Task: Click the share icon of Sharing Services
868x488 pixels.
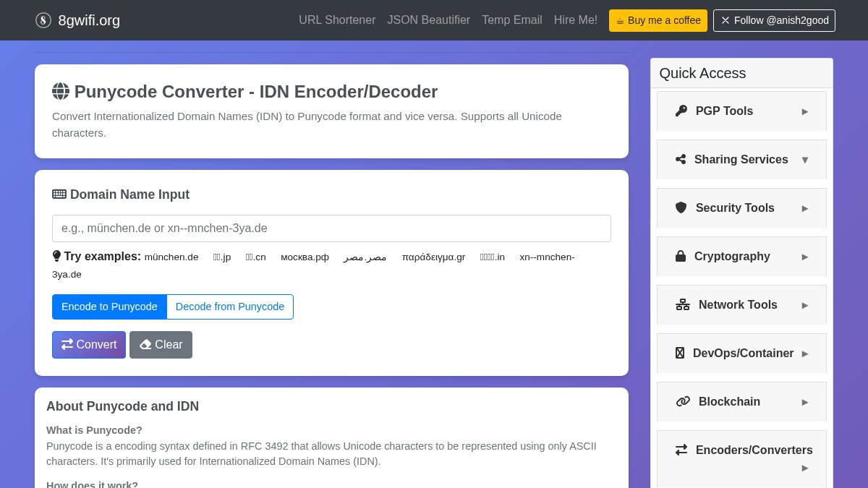Action: pos(681,159)
